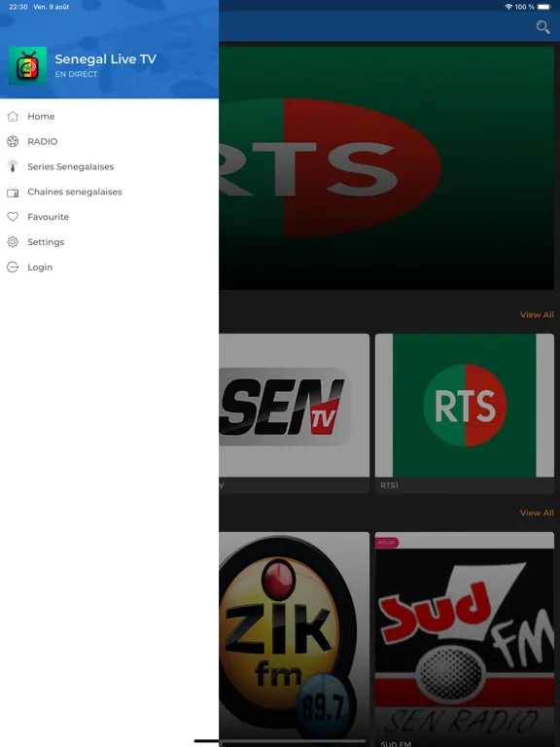Tap the date Ven. 9 août
Screen dimensions: 560x747
tap(52, 7)
